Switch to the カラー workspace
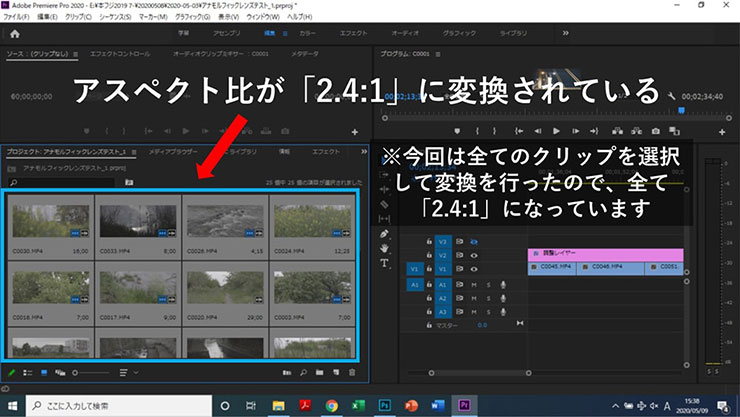This screenshot has width=740, height=417. tap(307, 33)
